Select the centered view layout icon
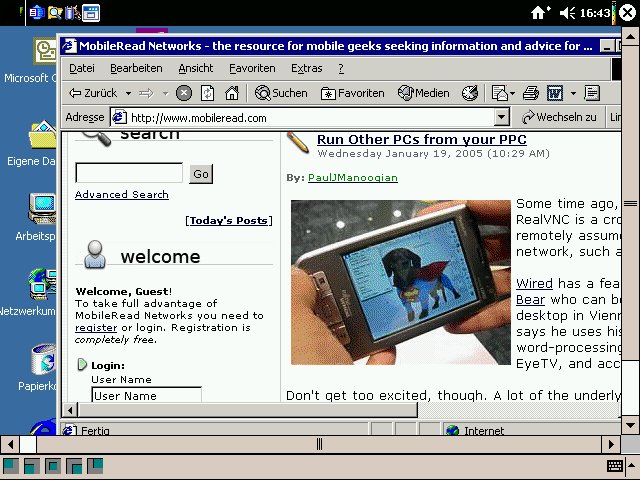 pyautogui.click(x=53, y=466)
